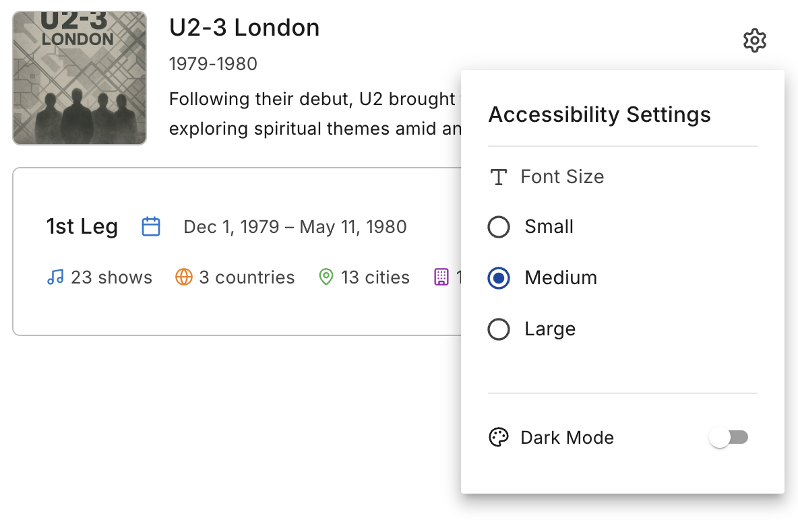
Task: Select the Small font size option
Action: click(x=499, y=227)
